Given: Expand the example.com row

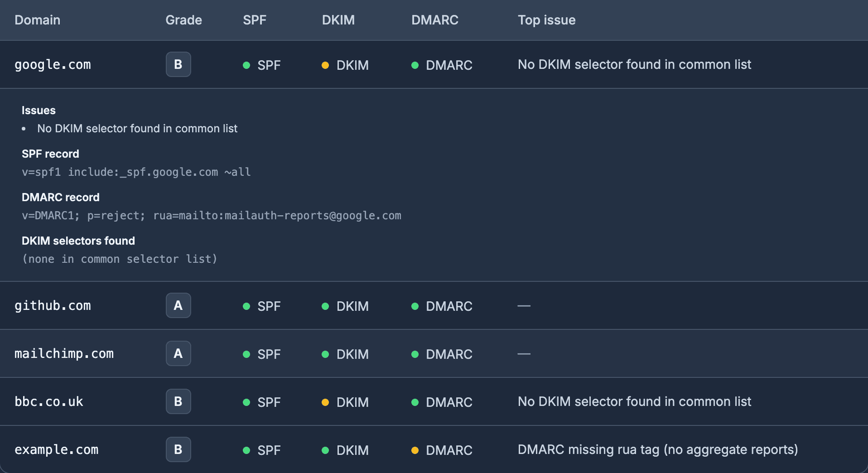Looking at the screenshot, I should [434, 449].
